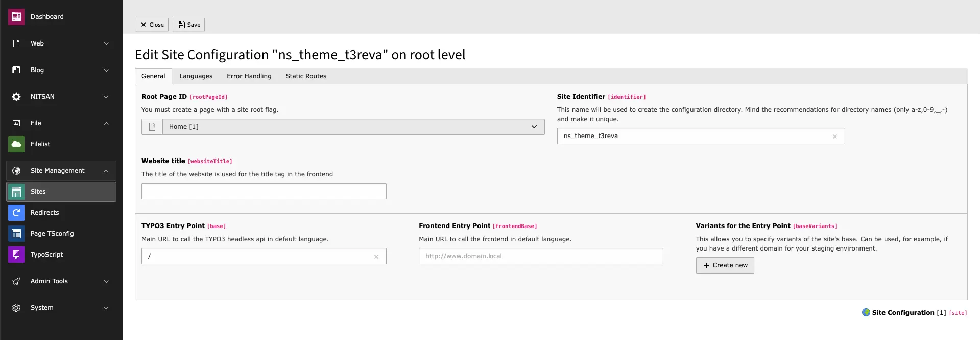Focus the Frontend Entry Point input

541,256
